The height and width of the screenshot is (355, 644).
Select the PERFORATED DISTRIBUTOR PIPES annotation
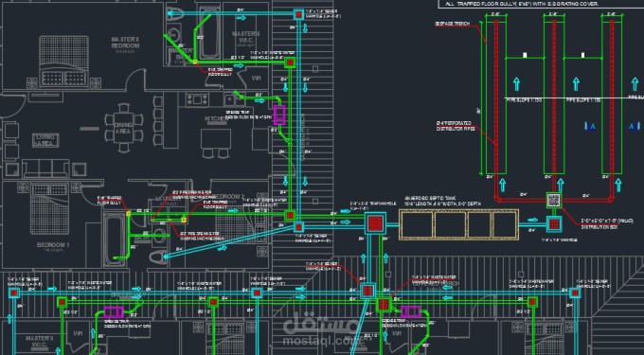tap(456, 126)
